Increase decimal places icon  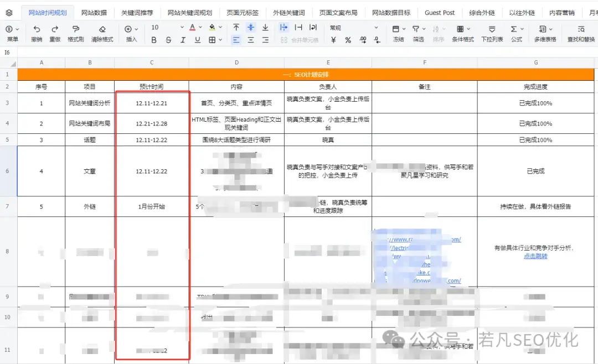(x=362, y=40)
